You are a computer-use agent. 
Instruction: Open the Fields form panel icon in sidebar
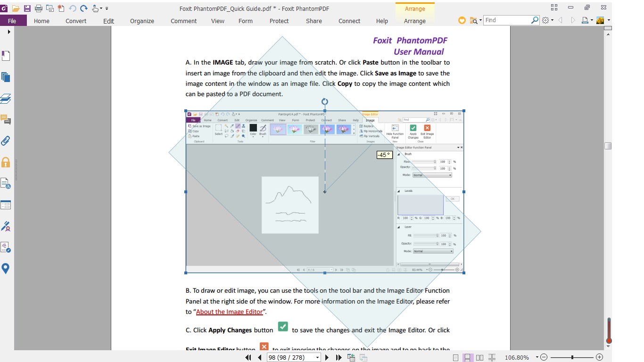[6, 205]
